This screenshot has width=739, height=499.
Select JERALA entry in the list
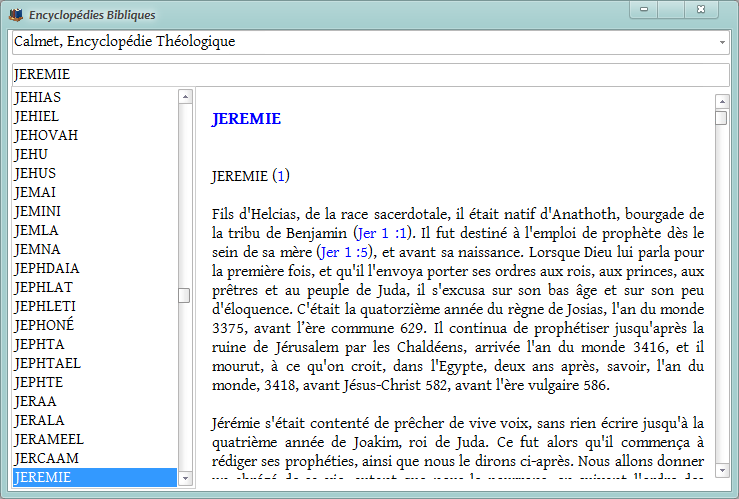[95, 420]
